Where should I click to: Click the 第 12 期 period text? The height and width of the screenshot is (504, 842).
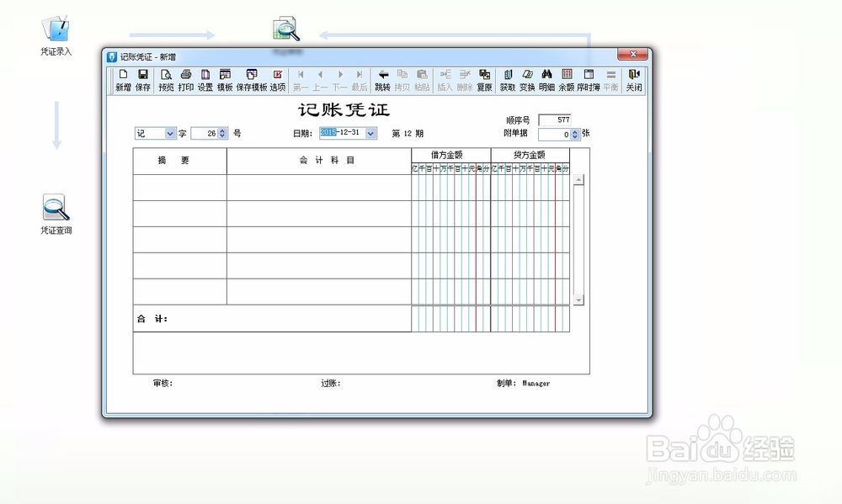[408, 134]
